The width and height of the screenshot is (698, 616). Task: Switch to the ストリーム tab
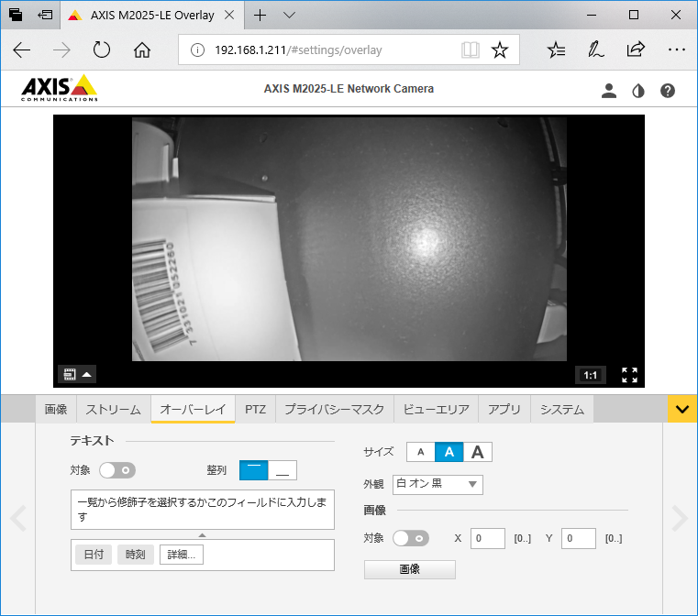tap(113, 409)
